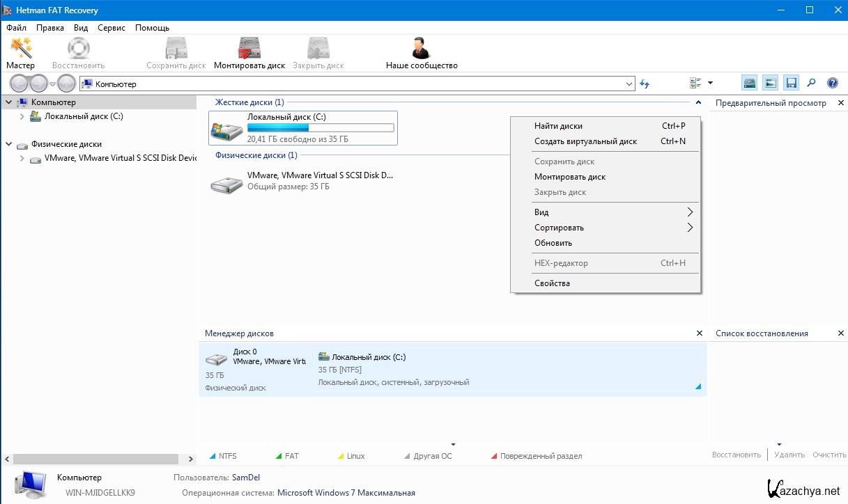
Task: Open help via the question mark icon
Action: (x=832, y=83)
